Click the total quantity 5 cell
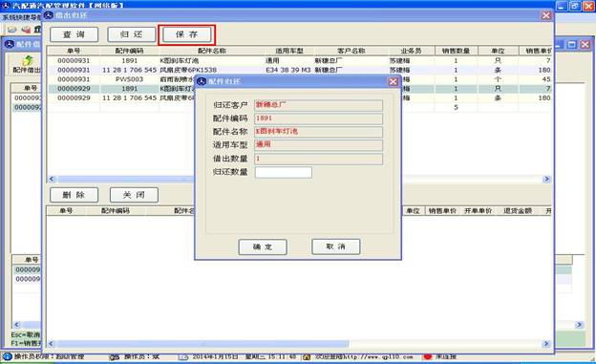596x364 pixels. 456,108
